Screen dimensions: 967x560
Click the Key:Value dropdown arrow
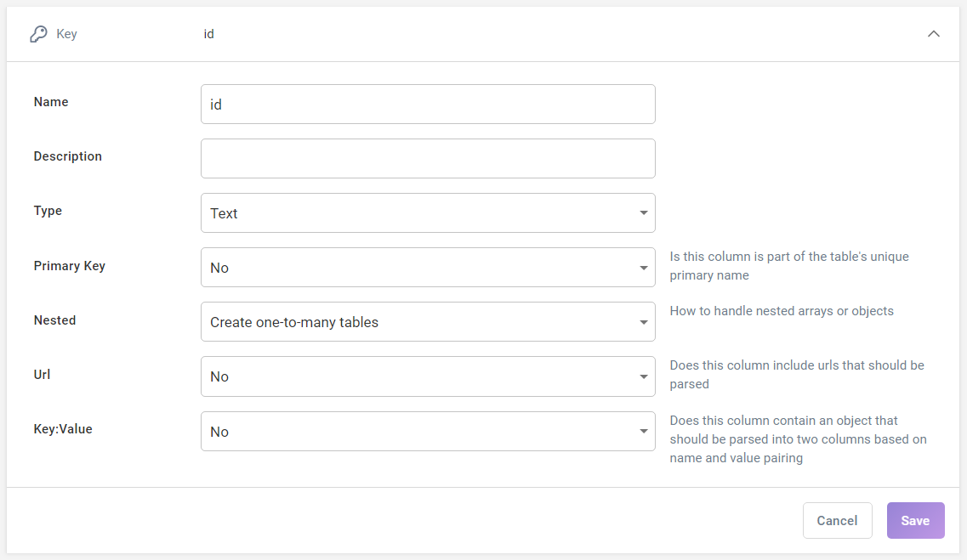click(644, 431)
